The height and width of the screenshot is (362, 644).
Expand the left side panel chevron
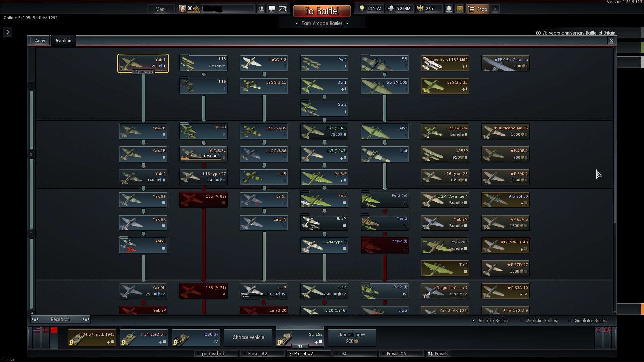8,32
